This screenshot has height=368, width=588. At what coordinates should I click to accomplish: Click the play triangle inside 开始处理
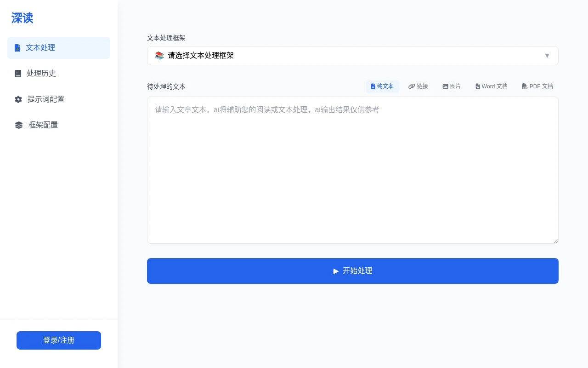pyautogui.click(x=336, y=271)
